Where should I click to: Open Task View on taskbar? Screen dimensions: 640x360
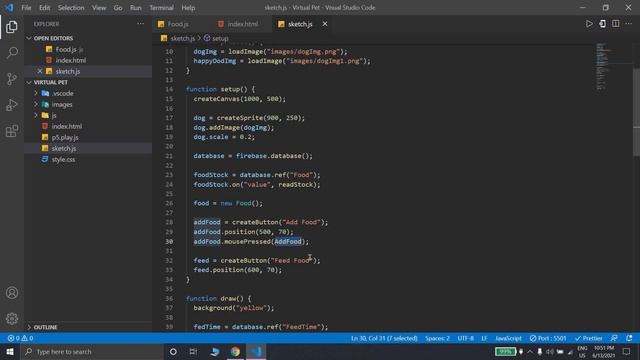193,351
